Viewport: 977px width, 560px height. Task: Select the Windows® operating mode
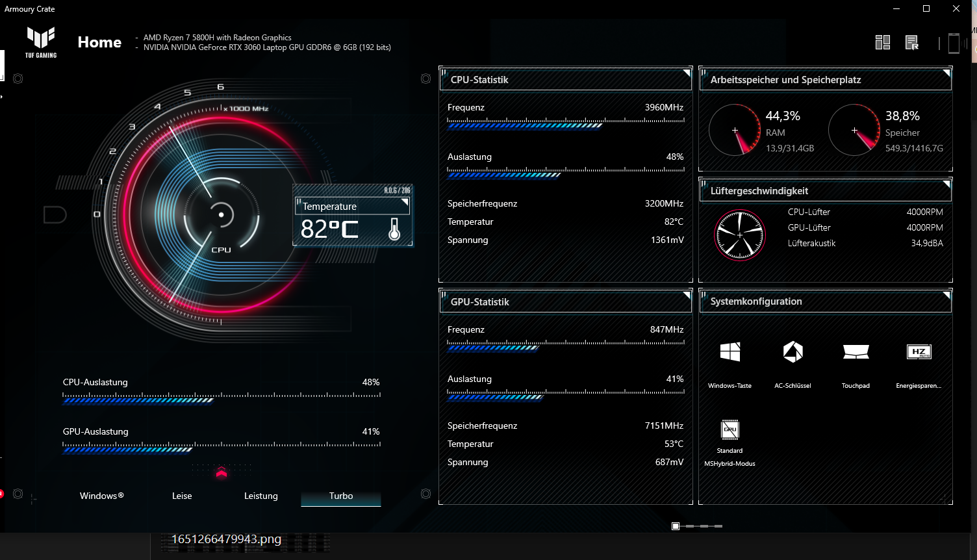click(x=102, y=496)
